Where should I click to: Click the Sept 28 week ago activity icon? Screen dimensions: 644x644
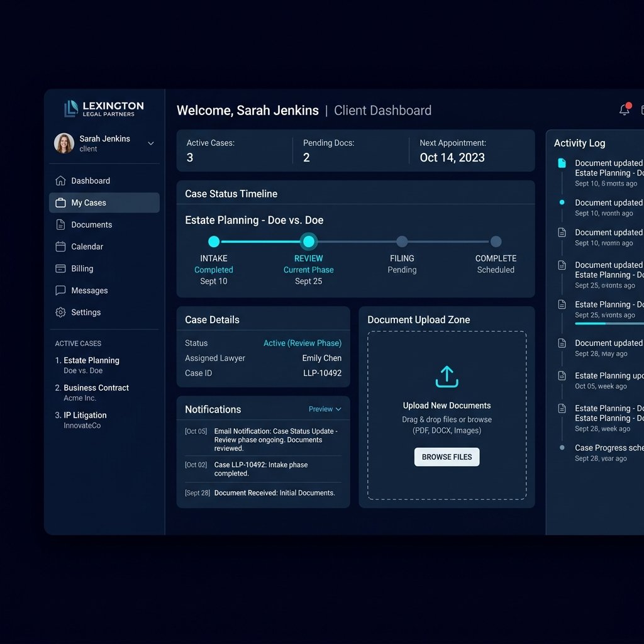(562, 408)
